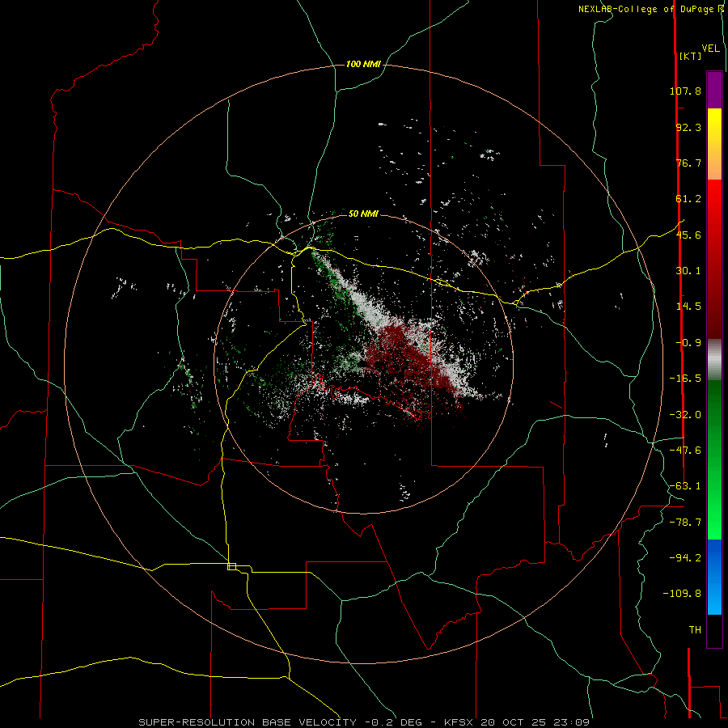Click the -109.8 legend value
Image resolution: width=728 pixels, height=728 pixels.
point(682,594)
